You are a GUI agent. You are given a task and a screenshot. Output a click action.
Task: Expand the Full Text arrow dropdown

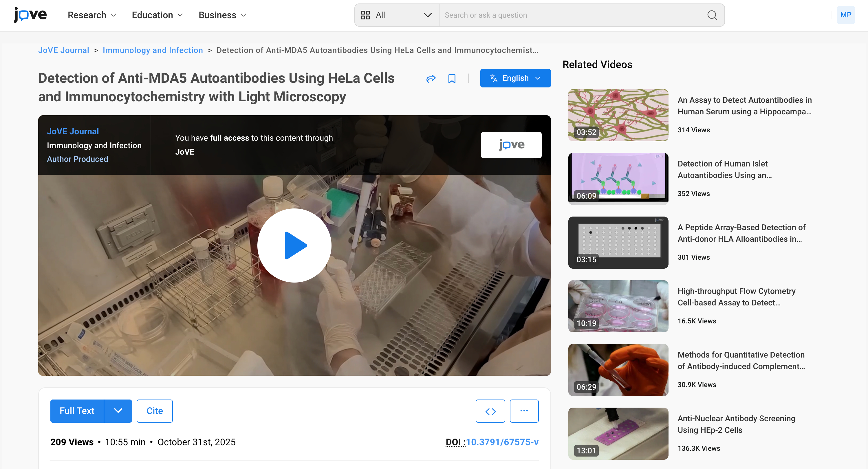point(118,411)
